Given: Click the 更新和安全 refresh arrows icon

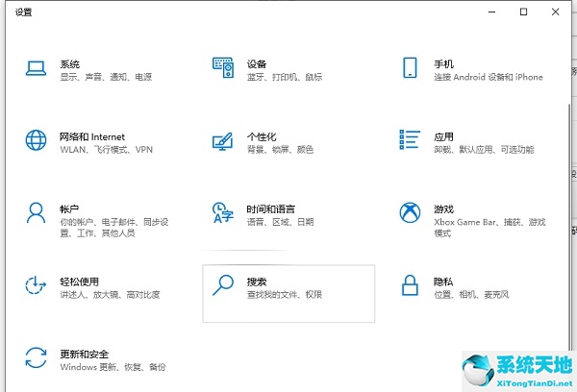Looking at the screenshot, I should (x=36, y=357).
